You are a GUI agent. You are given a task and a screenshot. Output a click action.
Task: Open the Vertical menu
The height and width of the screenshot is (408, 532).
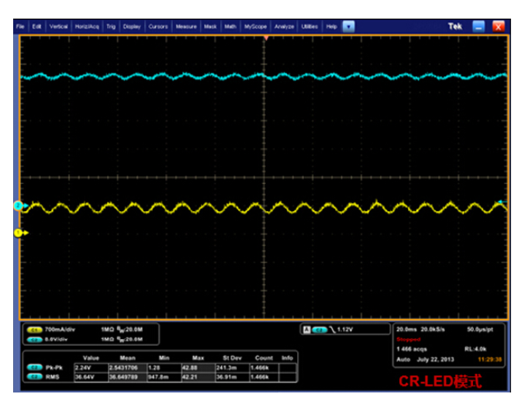click(58, 26)
